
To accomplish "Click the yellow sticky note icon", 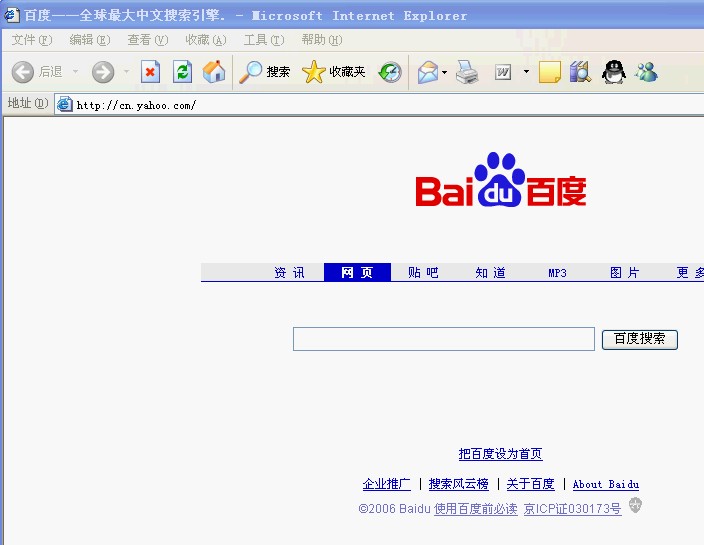I will click(x=550, y=72).
